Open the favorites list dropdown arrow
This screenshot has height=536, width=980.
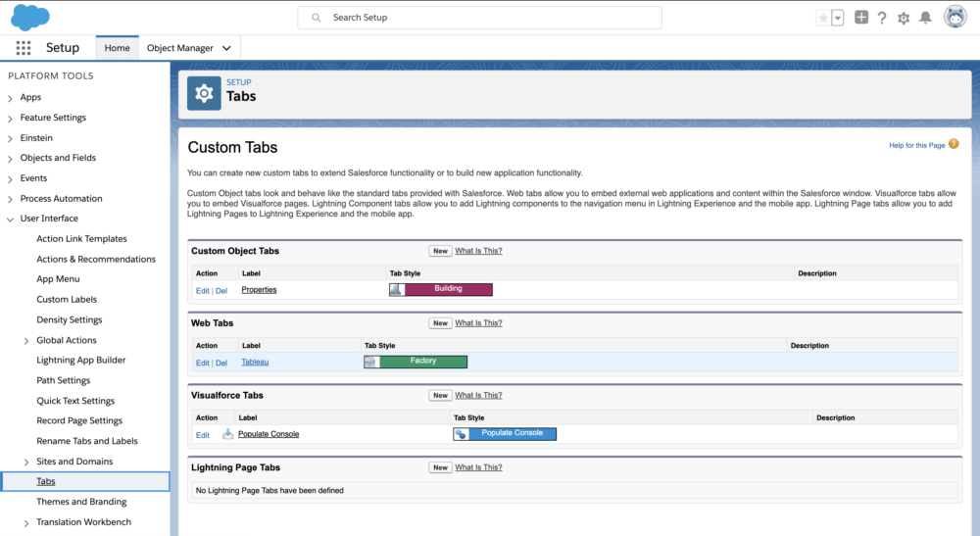(x=838, y=18)
